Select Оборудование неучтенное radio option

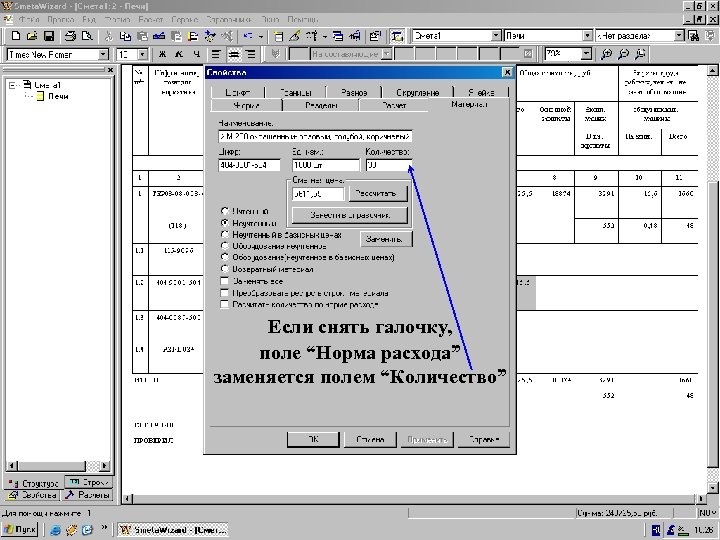[225, 246]
